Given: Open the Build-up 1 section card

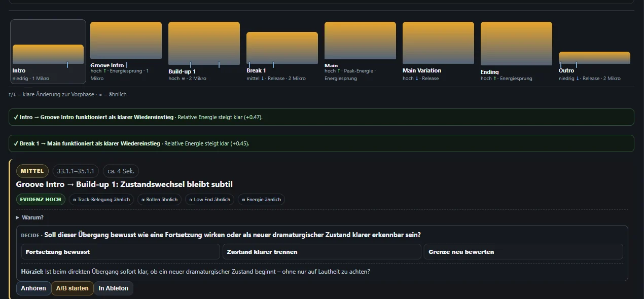Looking at the screenshot, I should click(x=204, y=52).
